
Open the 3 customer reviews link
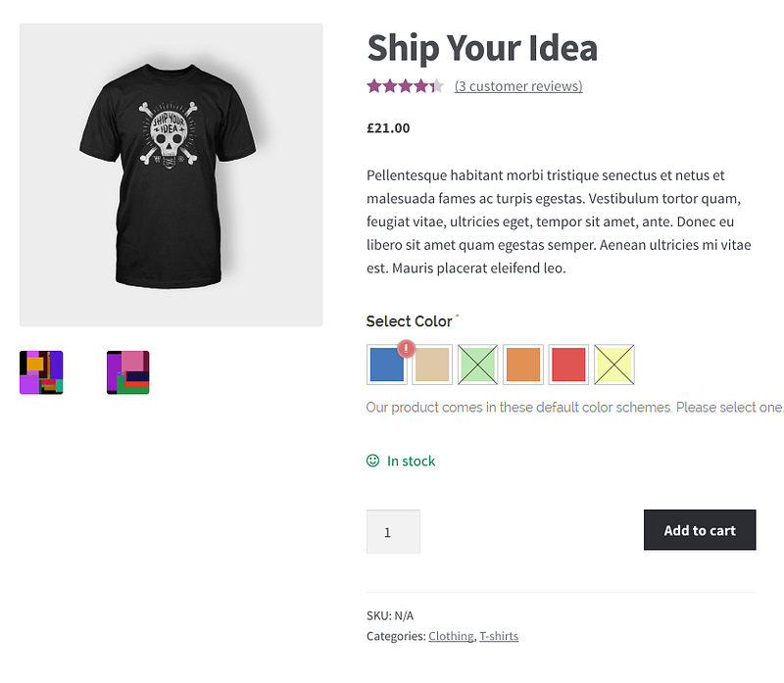click(x=518, y=86)
